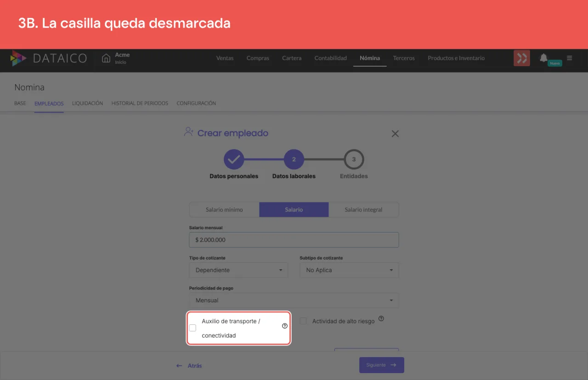588x380 pixels.
Task: Click the completed Datos personales step circle
Action: pos(234,159)
